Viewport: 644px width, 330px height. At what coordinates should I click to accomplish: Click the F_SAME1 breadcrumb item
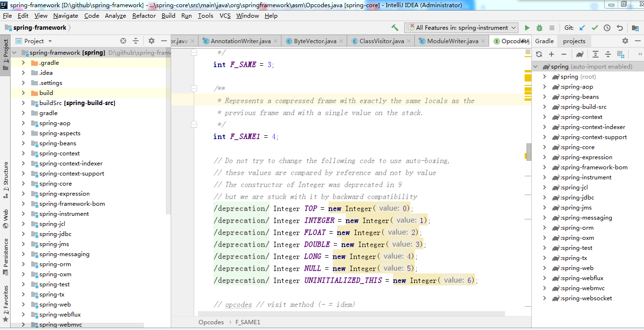pos(247,322)
